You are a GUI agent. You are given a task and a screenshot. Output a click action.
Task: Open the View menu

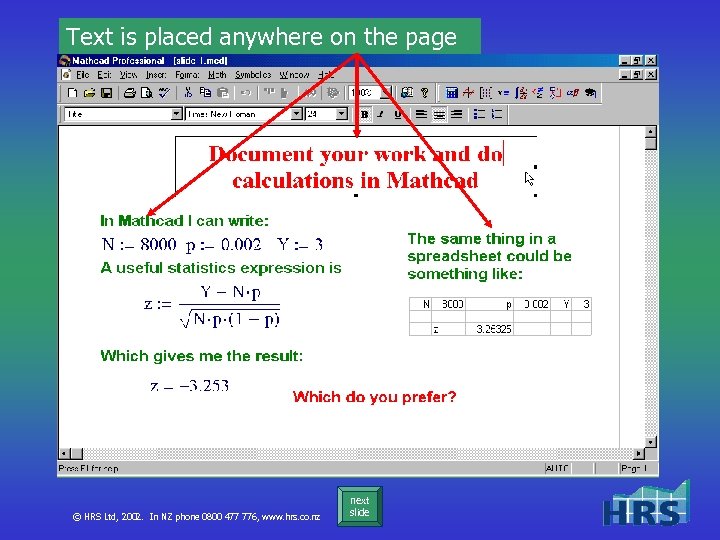tap(128, 75)
